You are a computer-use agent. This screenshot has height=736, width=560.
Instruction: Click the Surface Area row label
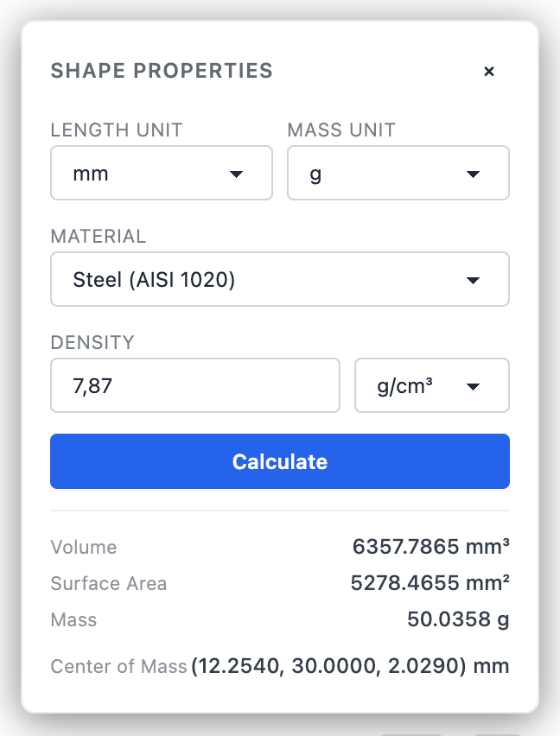[x=108, y=583]
